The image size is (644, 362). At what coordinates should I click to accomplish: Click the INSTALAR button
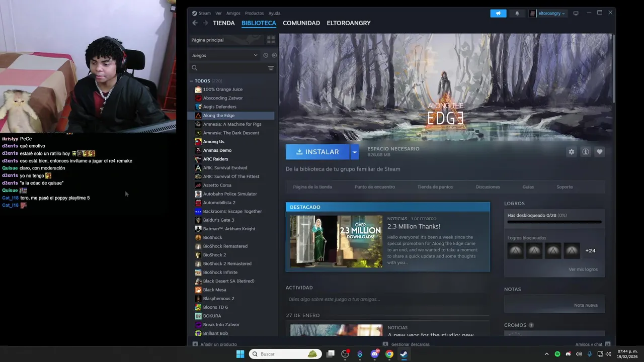(x=318, y=152)
